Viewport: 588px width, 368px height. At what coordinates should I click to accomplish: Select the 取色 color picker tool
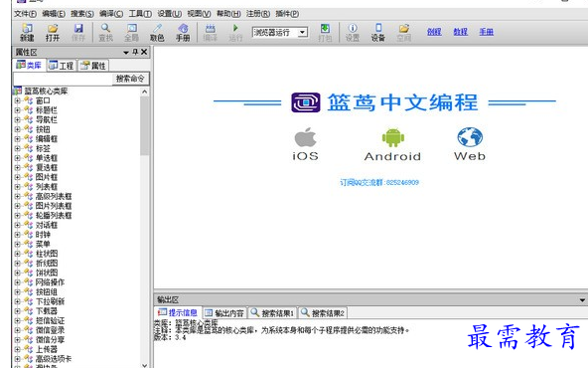157,28
